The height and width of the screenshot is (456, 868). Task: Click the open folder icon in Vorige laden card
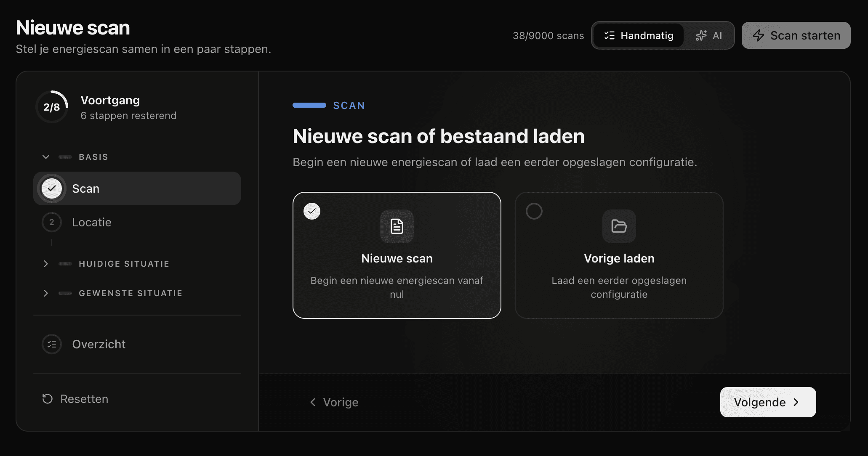click(x=619, y=226)
